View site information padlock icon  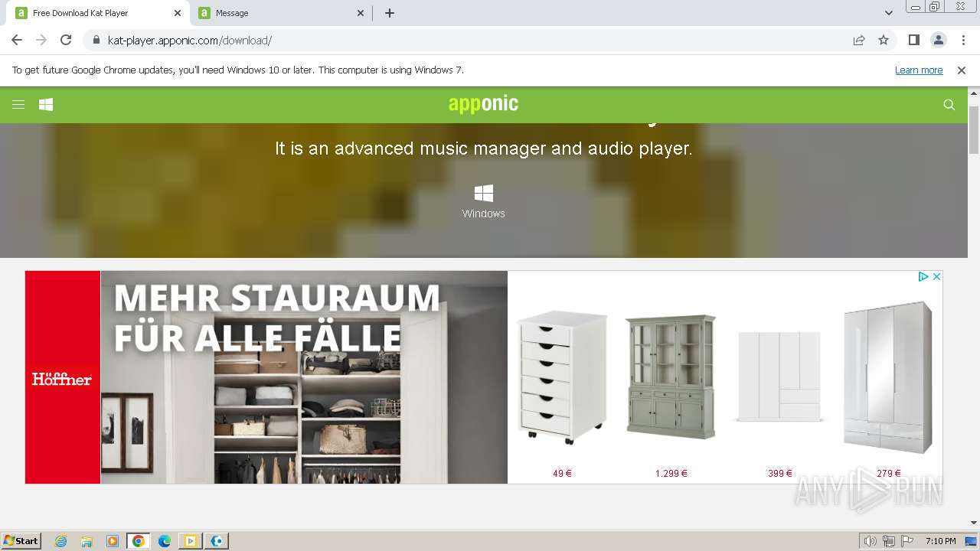[96, 40]
